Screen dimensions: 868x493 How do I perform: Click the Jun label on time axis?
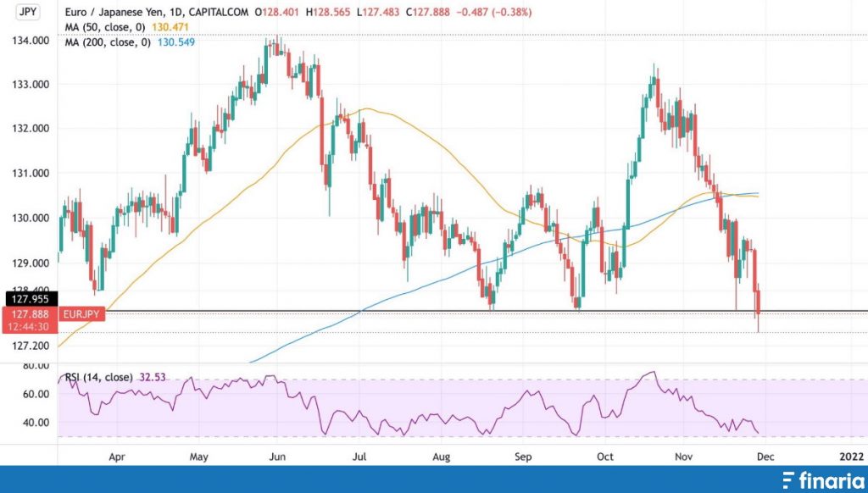tap(277, 457)
